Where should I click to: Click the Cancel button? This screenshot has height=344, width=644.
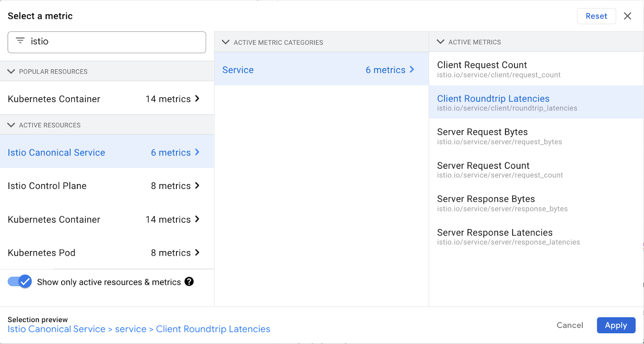pos(570,325)
